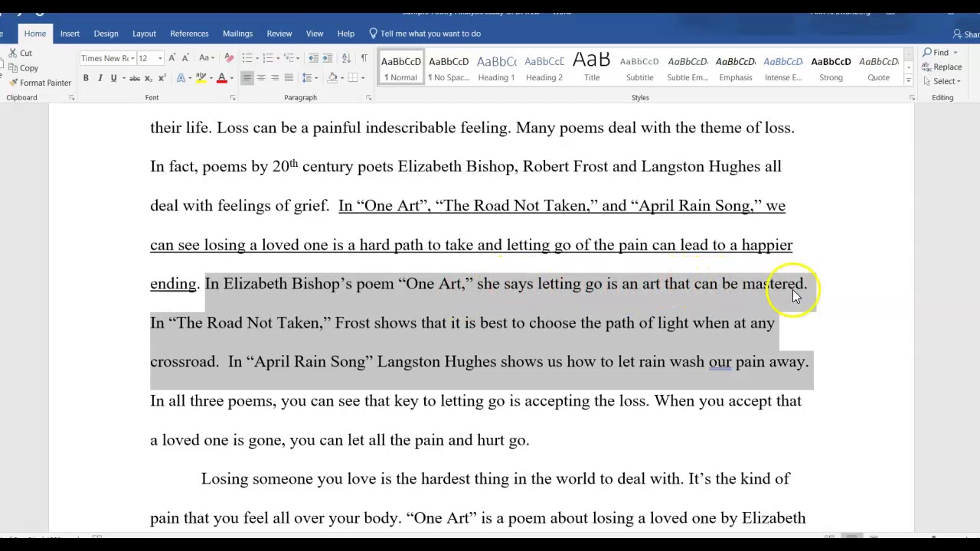
Task: Decrease the font size with Shrink Font
Action: click(x=185, y=58)
